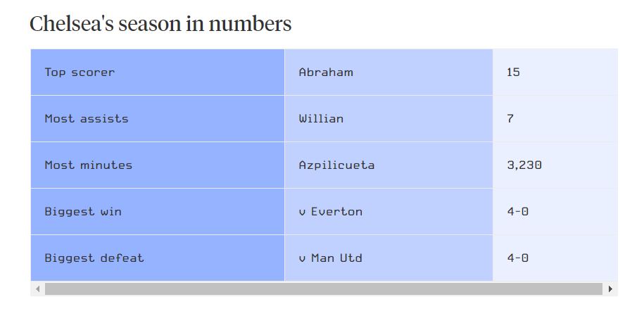Viewport: 644px width, 309px height.
Task: Select the value 15 cell
Action: point(555,72)
